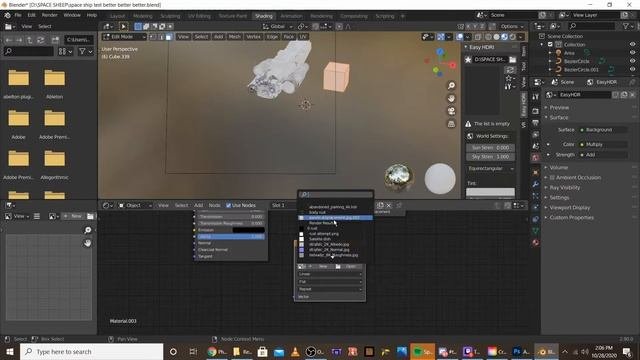Click the black Emission color swatch
The height and width of the screenshot is (360, 640).
tap(248, 230)
